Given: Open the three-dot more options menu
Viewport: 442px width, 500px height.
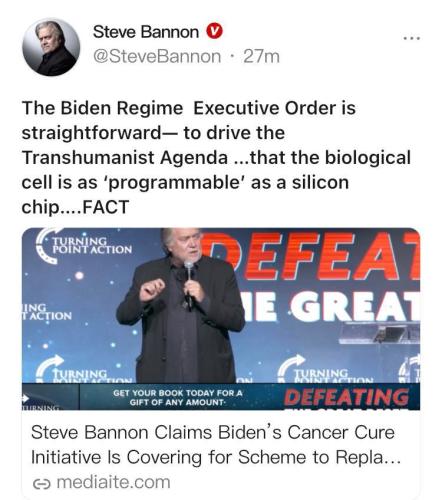Looking at the screenshot, I should tap(412, 38).
